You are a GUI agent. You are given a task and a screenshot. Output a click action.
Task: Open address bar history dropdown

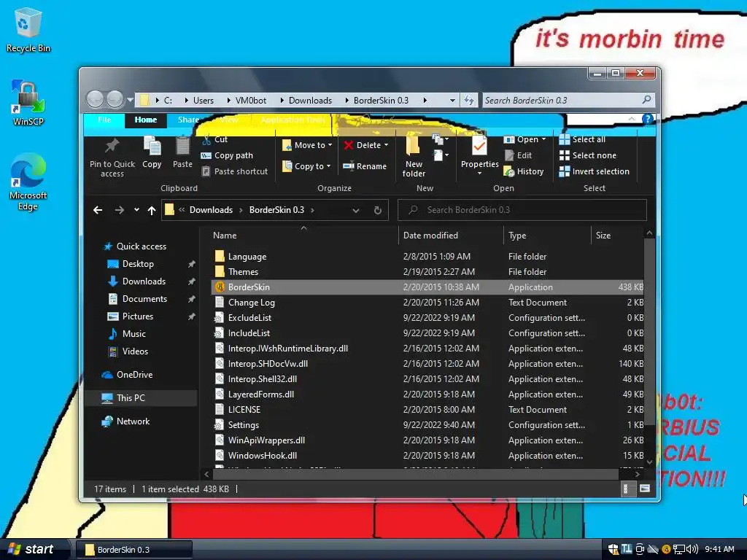pyautogui.click(x=356, y=210)
